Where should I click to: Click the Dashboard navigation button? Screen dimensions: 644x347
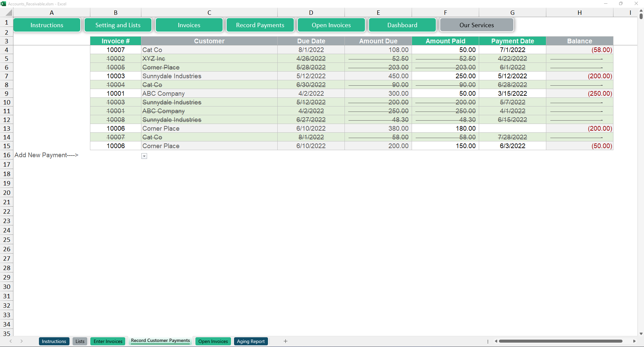tap(402, 25)
